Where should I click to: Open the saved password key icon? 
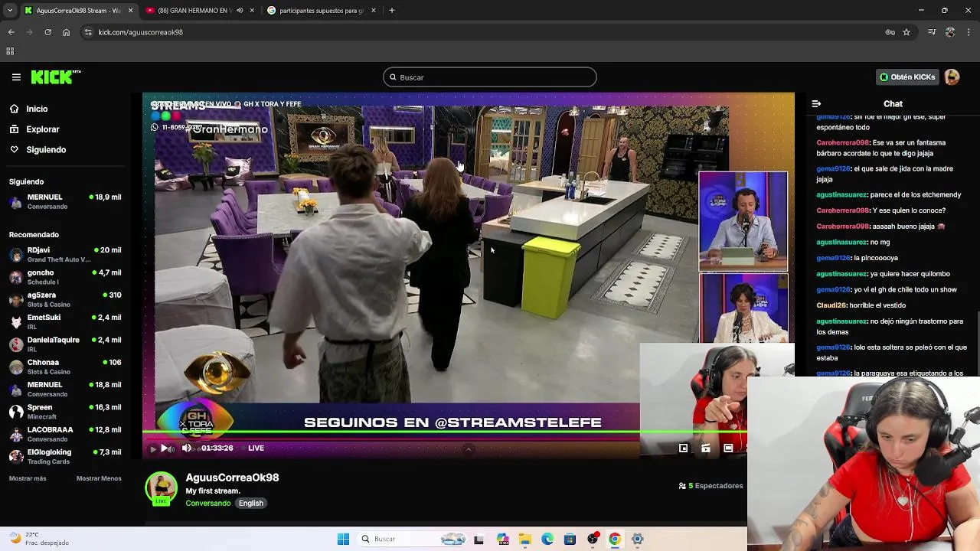[x=890, y=32]
